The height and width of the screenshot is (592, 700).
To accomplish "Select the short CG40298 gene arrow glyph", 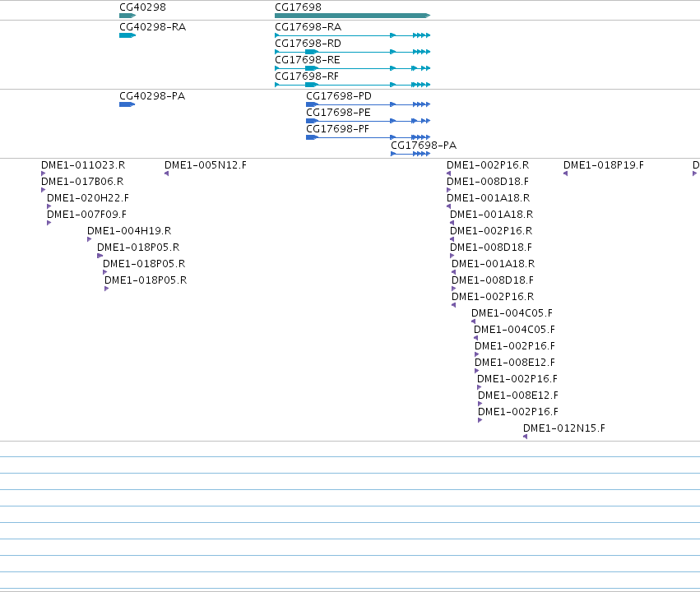I will [127, 16].
